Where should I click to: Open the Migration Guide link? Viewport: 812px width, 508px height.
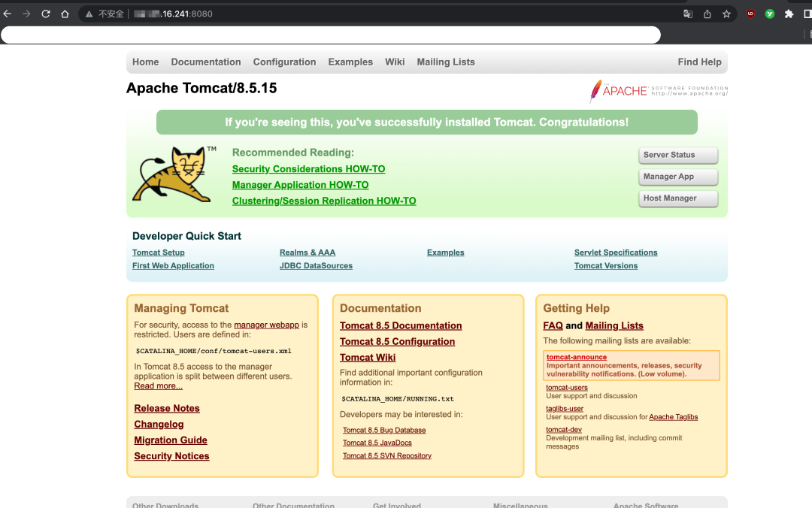[171, 440]
